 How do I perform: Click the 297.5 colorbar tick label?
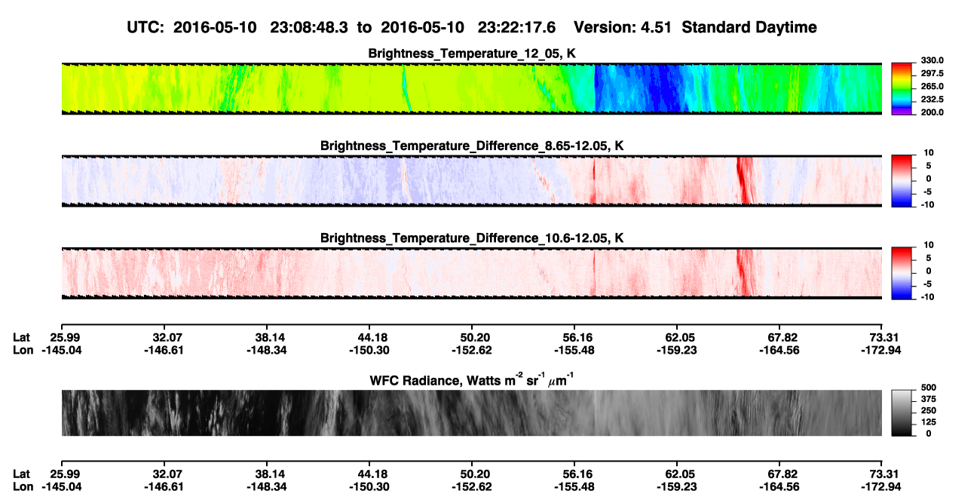coord(931,73)
